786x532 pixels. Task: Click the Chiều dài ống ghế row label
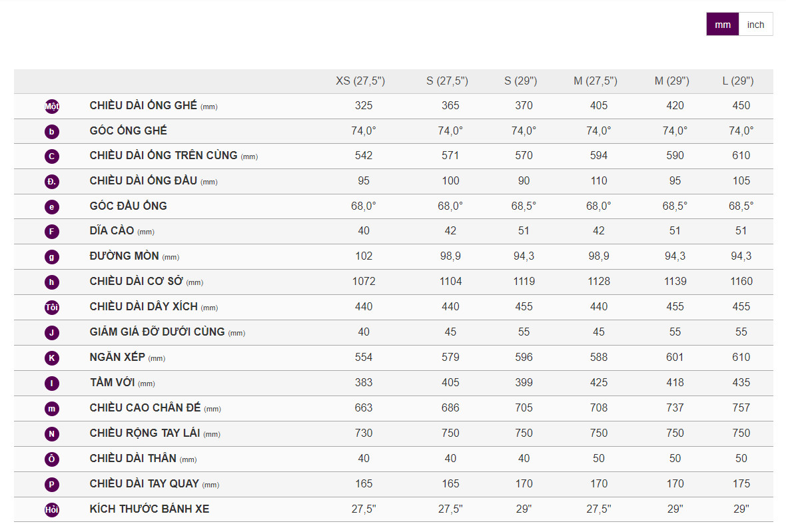pos(143,105)
